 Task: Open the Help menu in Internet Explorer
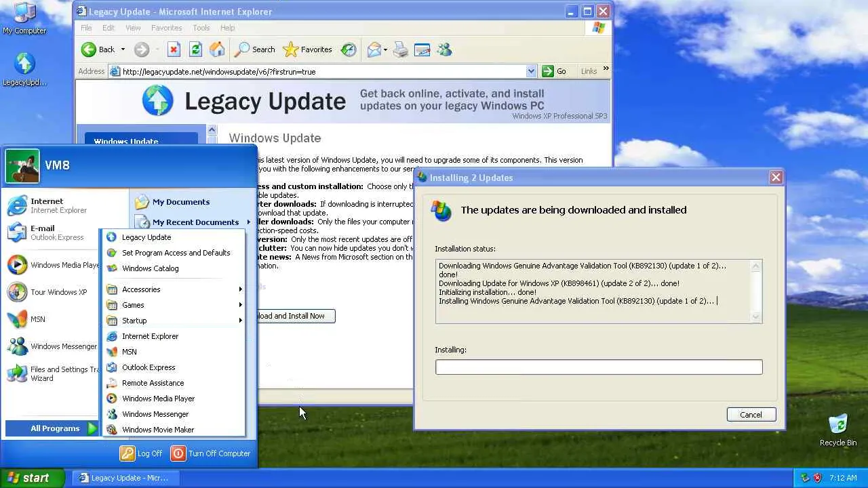pos(227,28)
